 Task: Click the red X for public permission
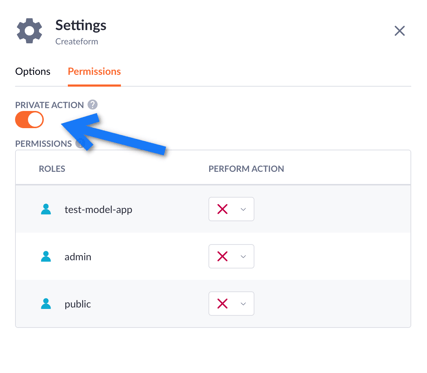click(x=222, y=304)
